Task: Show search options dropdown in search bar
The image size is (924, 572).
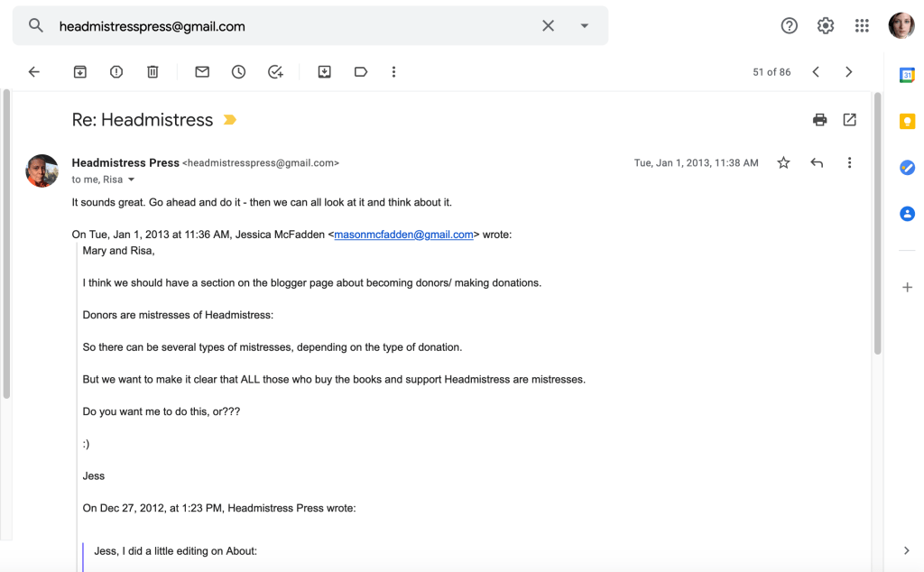Action: coord(585,26)
